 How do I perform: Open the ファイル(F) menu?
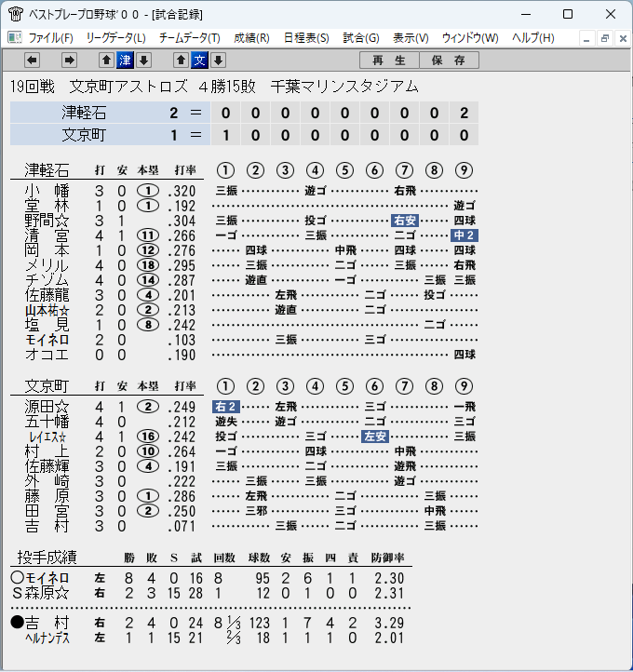[x=50, y=38]
